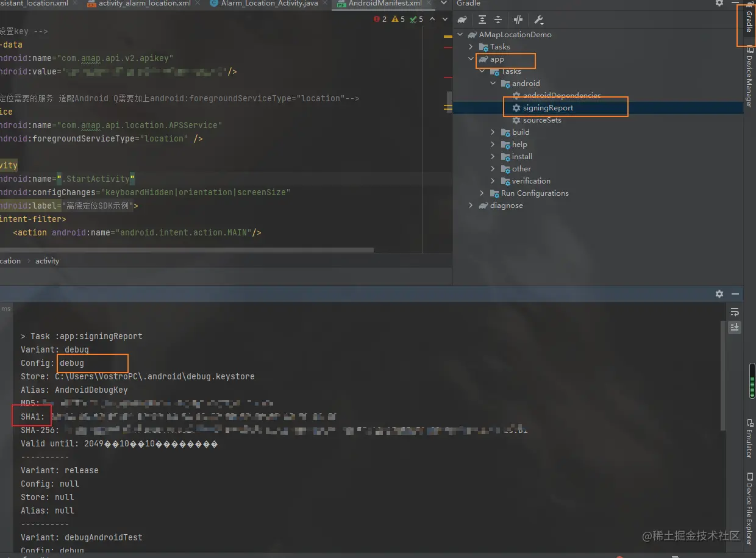Collapse the AMapLocationDemo root node
The image size is (756, 558).
tap(461, 35)
